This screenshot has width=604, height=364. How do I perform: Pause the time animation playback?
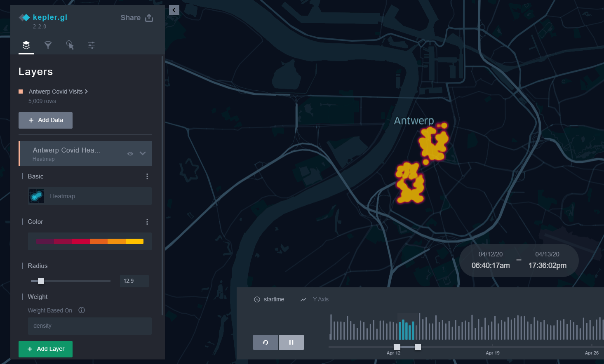point(291,342)
